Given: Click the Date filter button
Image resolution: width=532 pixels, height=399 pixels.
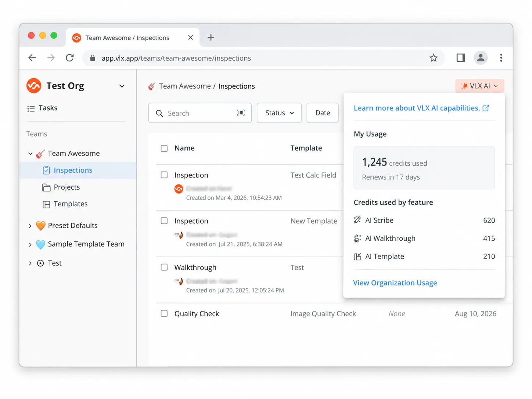Looking at the screenshot, I should 323,113.
